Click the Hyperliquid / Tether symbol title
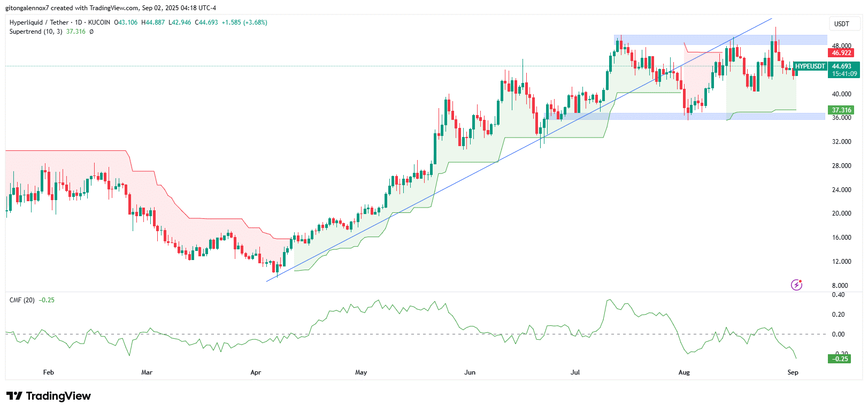This screenshot has height=412, width=868. (x=39, y=22)
